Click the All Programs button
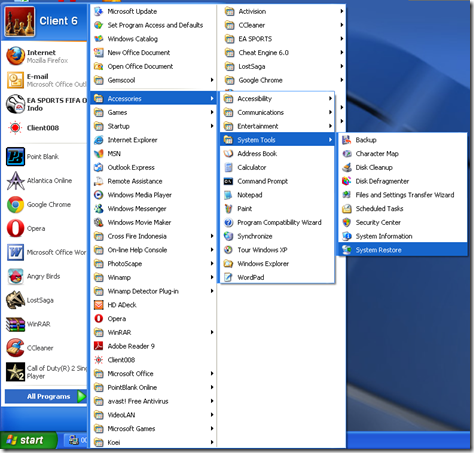 click(x=46, y=397)
